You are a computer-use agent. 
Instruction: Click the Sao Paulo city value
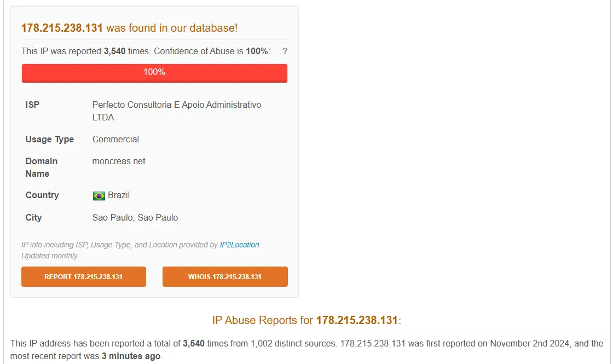point(135,217)
